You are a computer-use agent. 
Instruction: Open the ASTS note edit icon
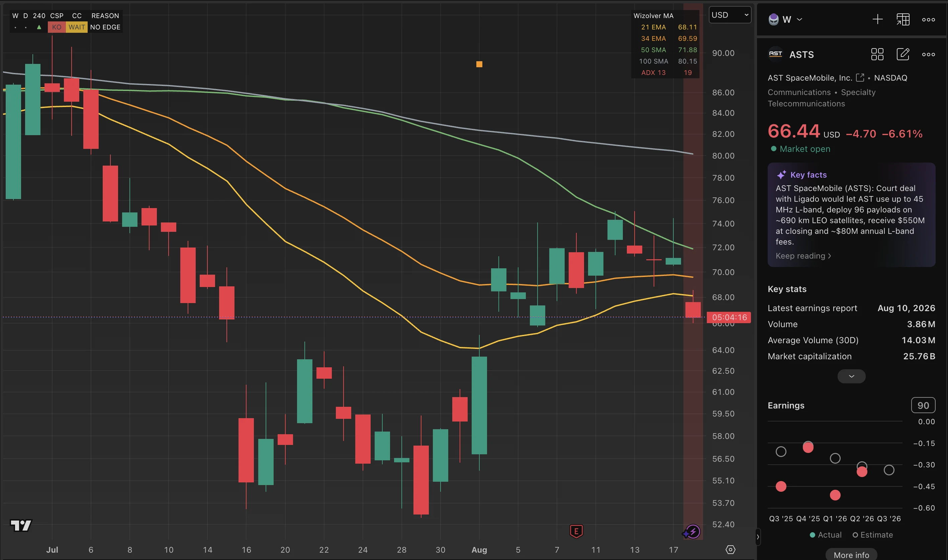(x=903, y=54)
